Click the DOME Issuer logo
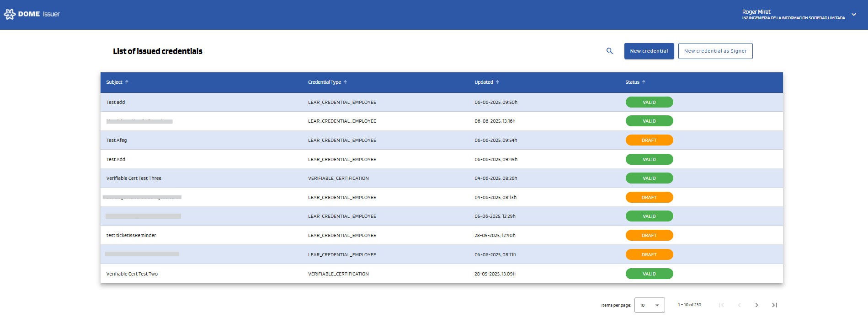 pyautogui.click(x=32, y=14)
